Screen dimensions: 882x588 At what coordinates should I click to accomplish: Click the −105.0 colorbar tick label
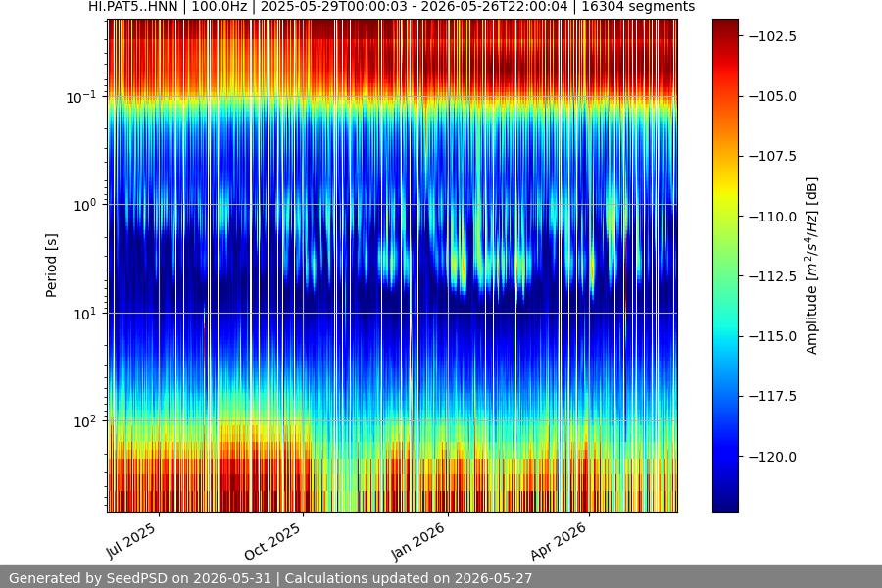[772, 96]
